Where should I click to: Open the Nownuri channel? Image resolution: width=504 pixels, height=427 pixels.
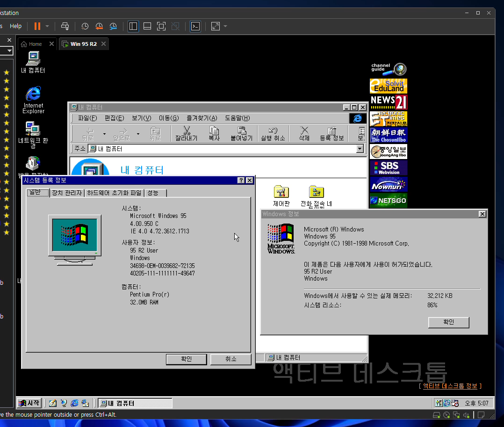point(389,184)
